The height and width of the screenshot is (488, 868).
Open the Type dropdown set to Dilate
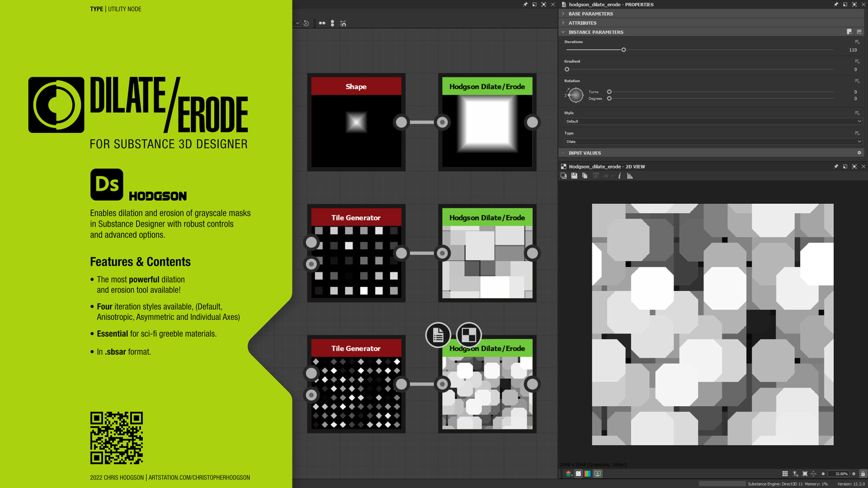pos(713,142)
